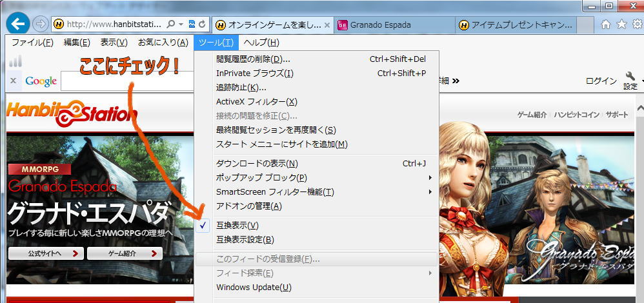Screen dimensions: 644x303
Task: Select InPrivate ブラウズ(I) menu entry
Action: (x=316, y=73)
